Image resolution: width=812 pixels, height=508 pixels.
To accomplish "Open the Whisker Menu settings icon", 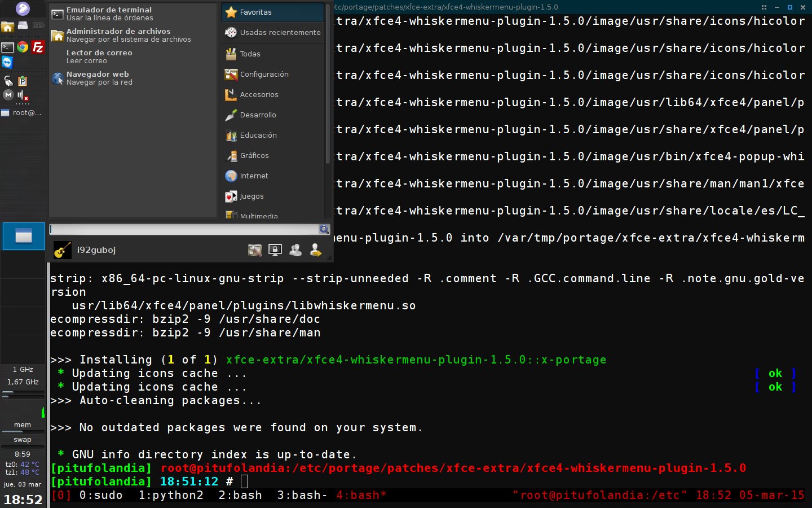I will point(255,250).
